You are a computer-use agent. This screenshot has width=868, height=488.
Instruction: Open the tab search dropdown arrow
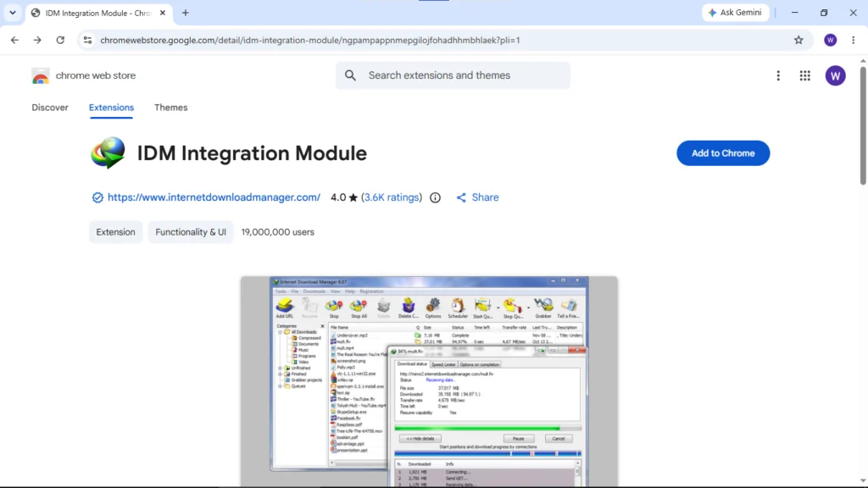[12, 13]
